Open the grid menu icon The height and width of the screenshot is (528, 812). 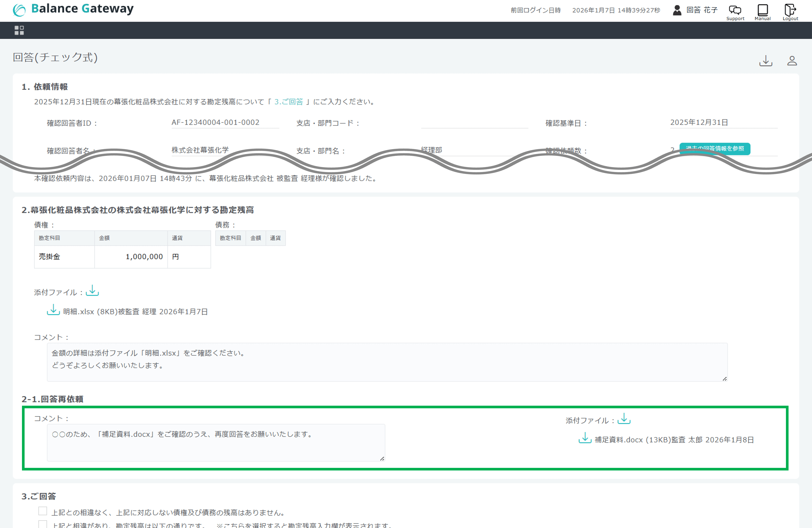pos(19,30)
